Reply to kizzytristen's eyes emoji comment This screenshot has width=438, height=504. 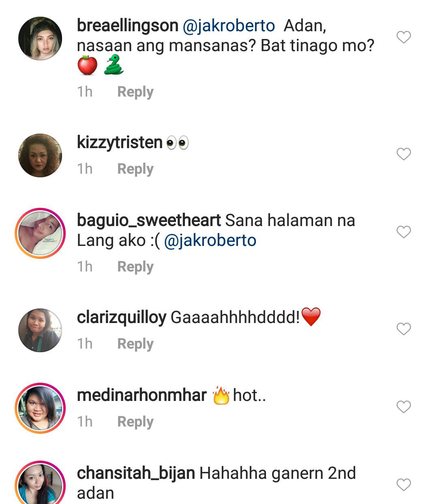click(135, 169)
